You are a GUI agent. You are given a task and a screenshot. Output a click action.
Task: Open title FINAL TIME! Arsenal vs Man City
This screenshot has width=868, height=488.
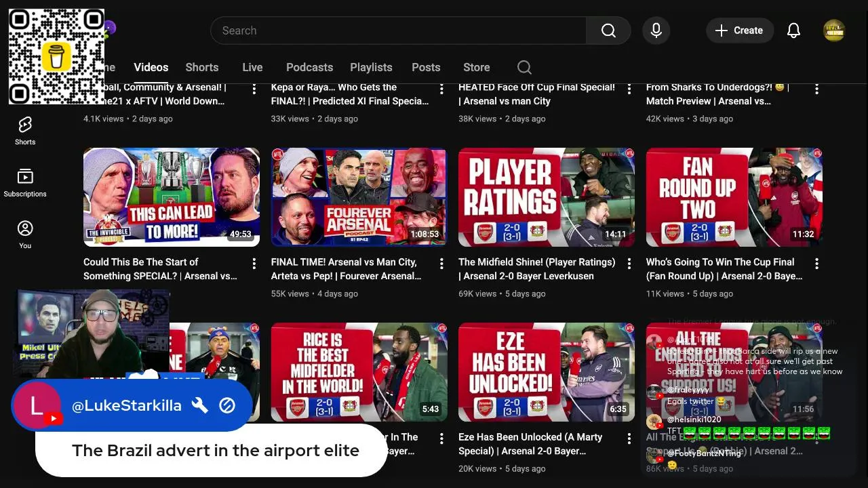point(347,269)
